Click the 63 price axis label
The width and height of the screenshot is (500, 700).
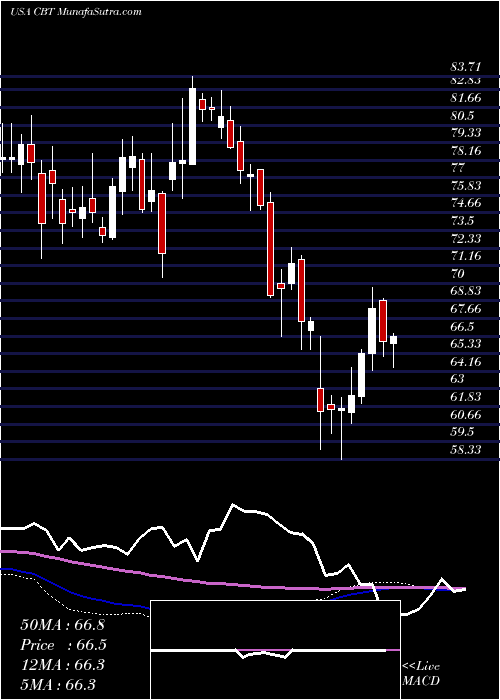coord(458,379)
